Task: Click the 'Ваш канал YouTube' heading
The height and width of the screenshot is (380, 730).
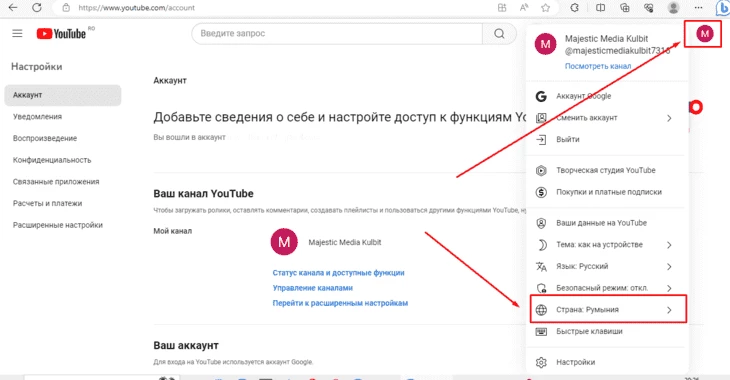Action: point(203,194)
